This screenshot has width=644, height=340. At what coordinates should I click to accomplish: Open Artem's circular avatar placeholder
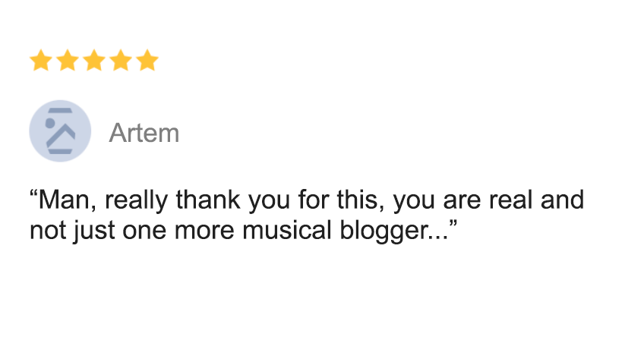pyautogui.click(x=60, y=131)
